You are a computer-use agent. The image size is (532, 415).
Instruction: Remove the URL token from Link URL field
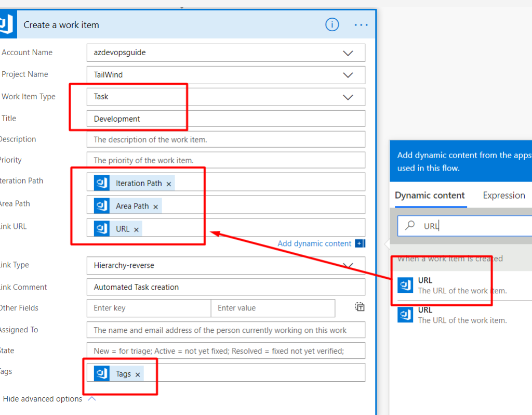pos(136,228)
